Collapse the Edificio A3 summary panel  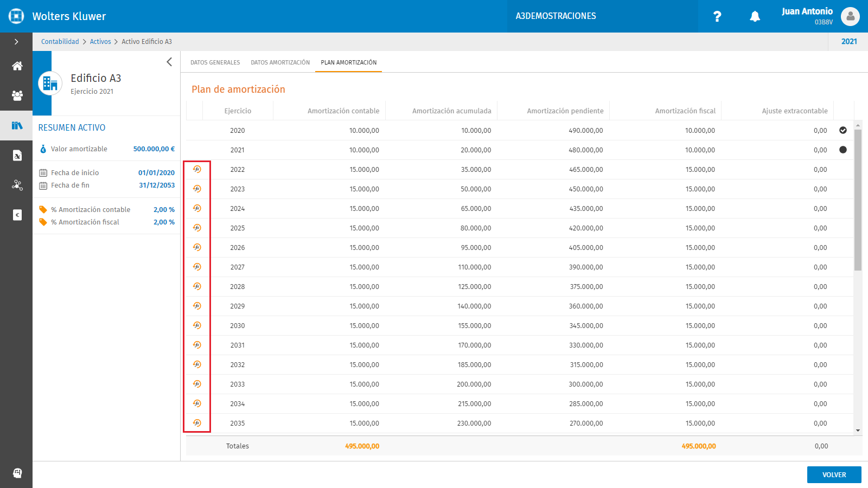169,62
